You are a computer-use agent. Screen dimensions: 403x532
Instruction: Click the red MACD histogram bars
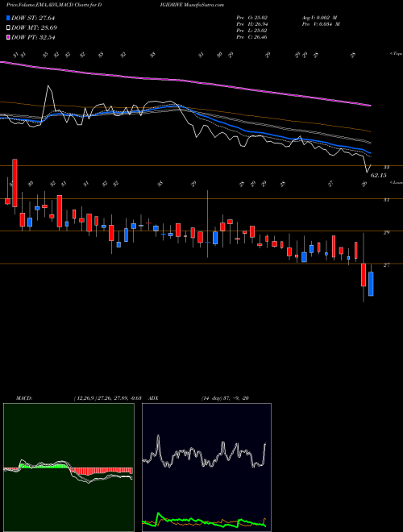(102, 471)
